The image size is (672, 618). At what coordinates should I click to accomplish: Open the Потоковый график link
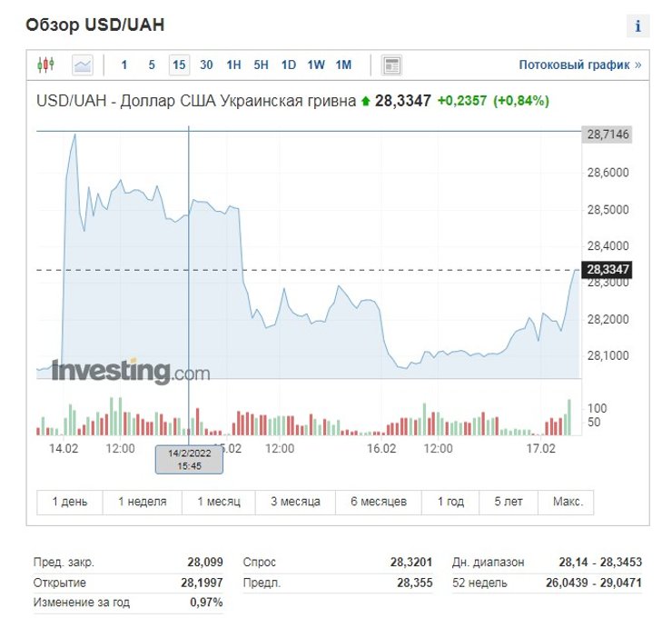579,65
